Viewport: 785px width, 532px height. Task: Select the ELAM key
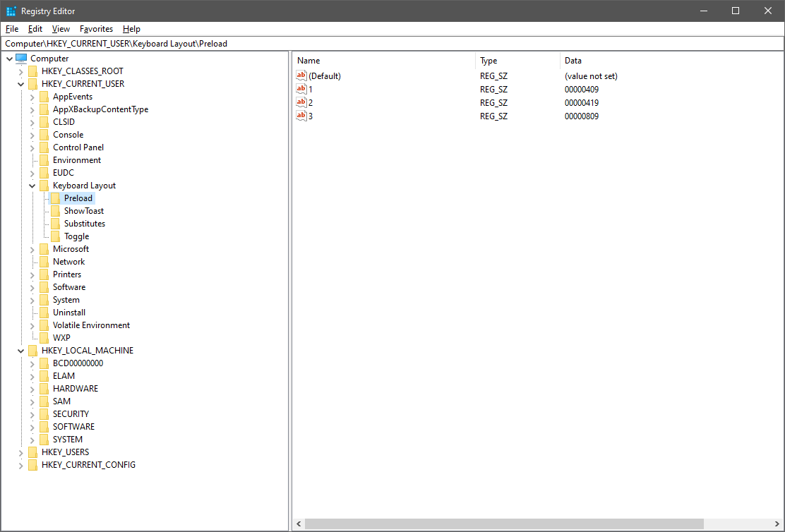point(64,376)
